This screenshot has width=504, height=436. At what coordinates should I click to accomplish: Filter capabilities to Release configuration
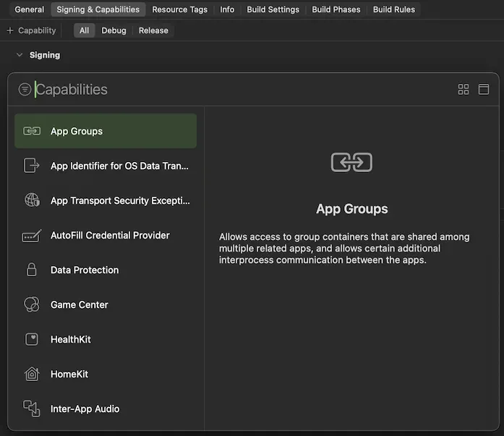click(x=153, y=30)
